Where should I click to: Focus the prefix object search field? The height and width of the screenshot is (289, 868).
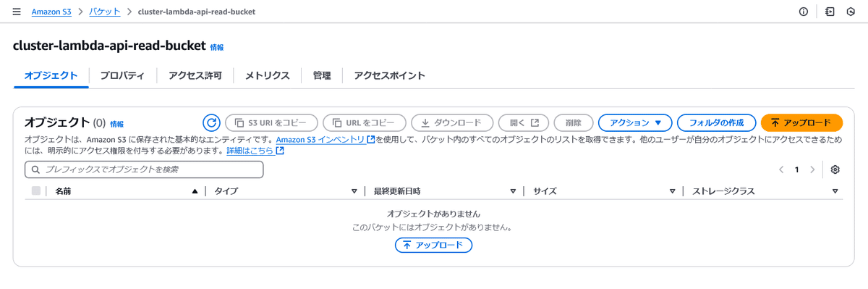tap(144, 169)
